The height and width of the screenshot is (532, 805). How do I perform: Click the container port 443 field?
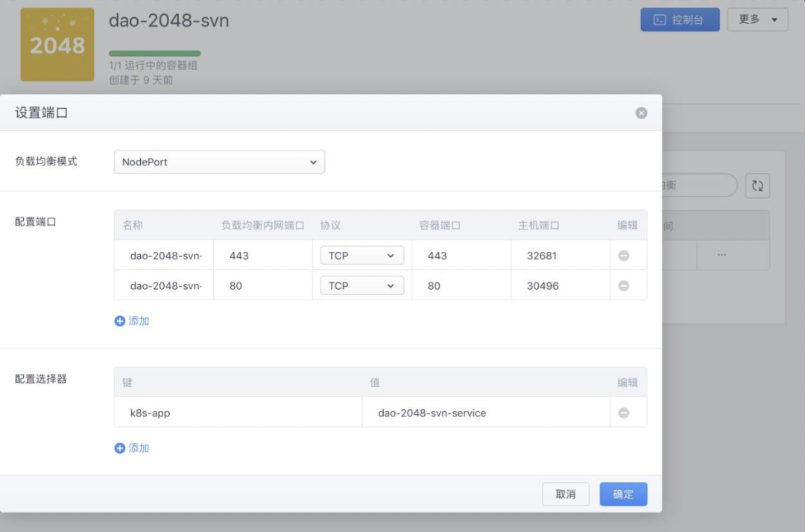coord(460,256)
